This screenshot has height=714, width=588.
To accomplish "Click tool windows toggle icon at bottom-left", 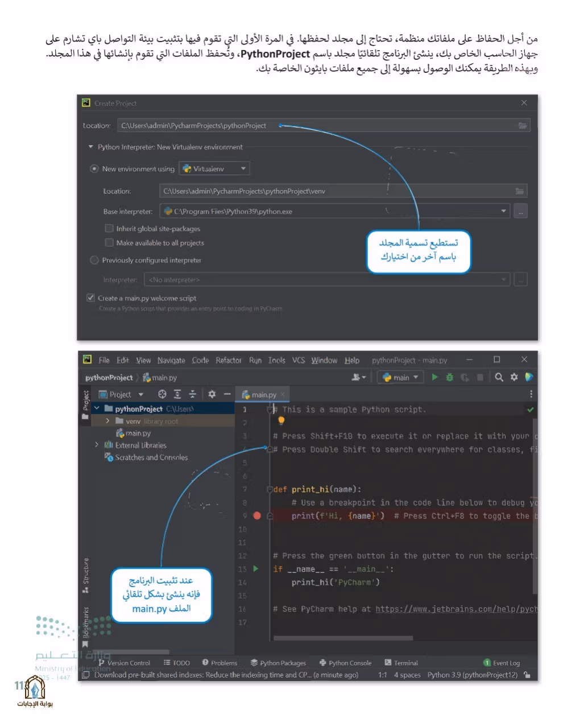I will coord(85,675).
